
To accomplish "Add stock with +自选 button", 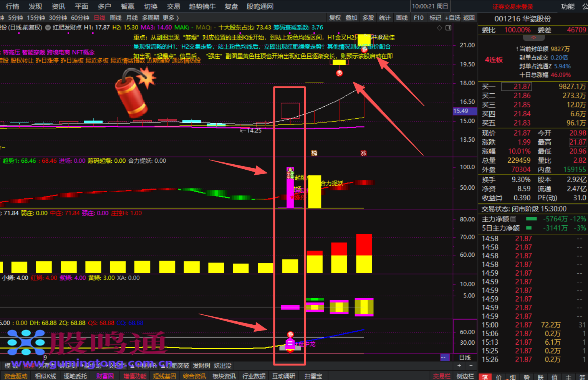I will coord(452,18).
